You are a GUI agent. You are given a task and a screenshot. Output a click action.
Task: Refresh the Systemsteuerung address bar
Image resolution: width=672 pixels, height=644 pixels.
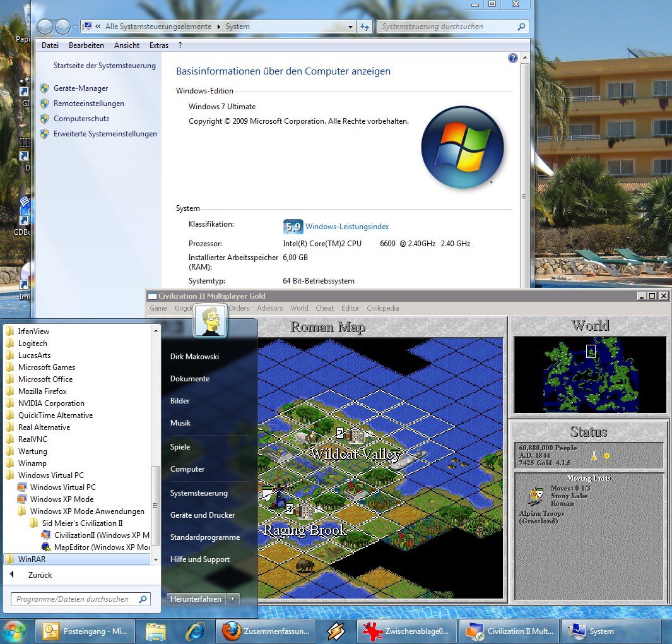(365, 27)
